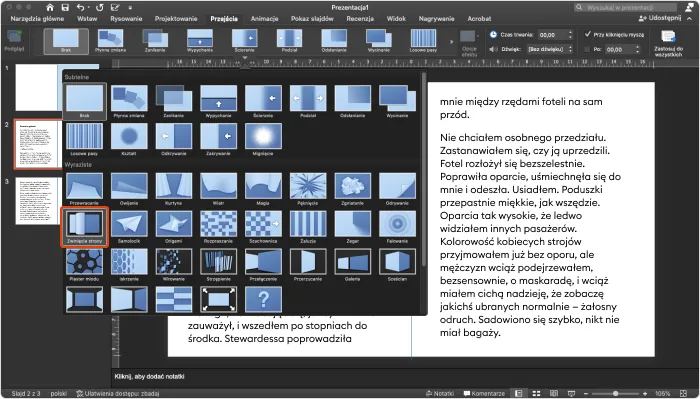Click the zoom in plus button
Screen dimensions: 700x399
(645, 394)
